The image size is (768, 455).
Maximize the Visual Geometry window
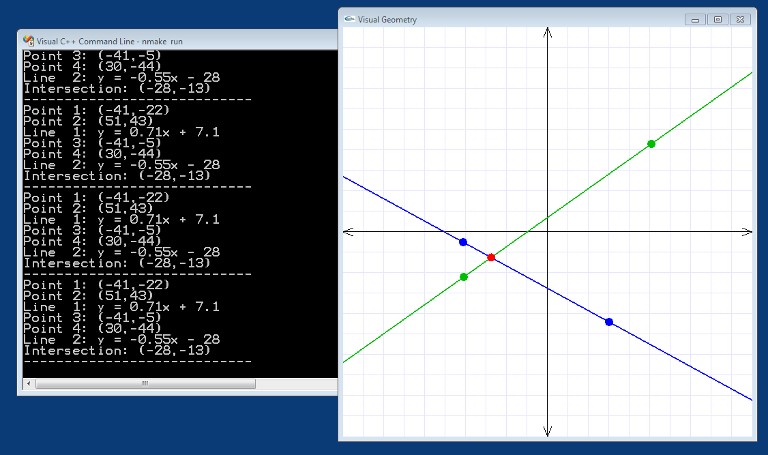coord(718,20)
